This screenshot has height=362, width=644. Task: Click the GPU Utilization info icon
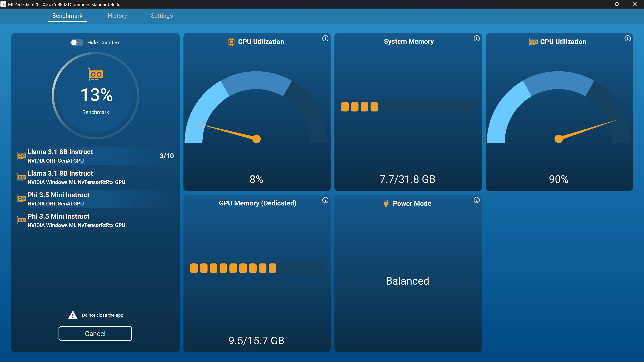tap(628, 39)
